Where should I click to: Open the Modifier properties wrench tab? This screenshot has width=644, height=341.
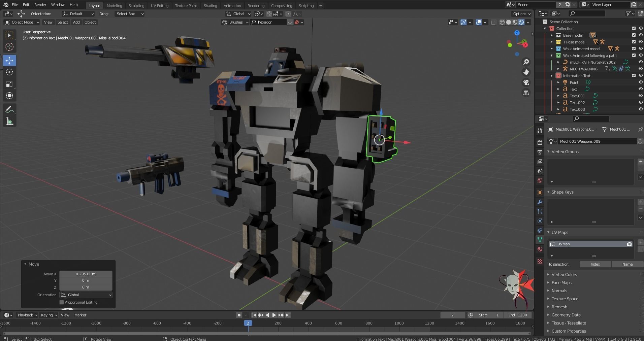pyautogui.click(x=540, y=202)
